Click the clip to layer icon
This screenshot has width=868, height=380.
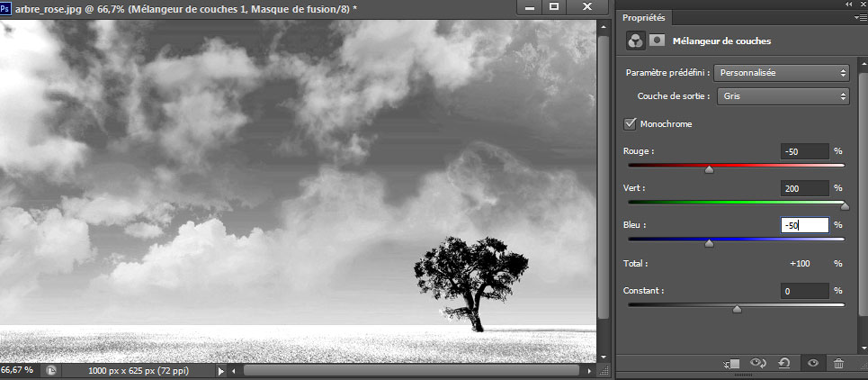(731, 363)
